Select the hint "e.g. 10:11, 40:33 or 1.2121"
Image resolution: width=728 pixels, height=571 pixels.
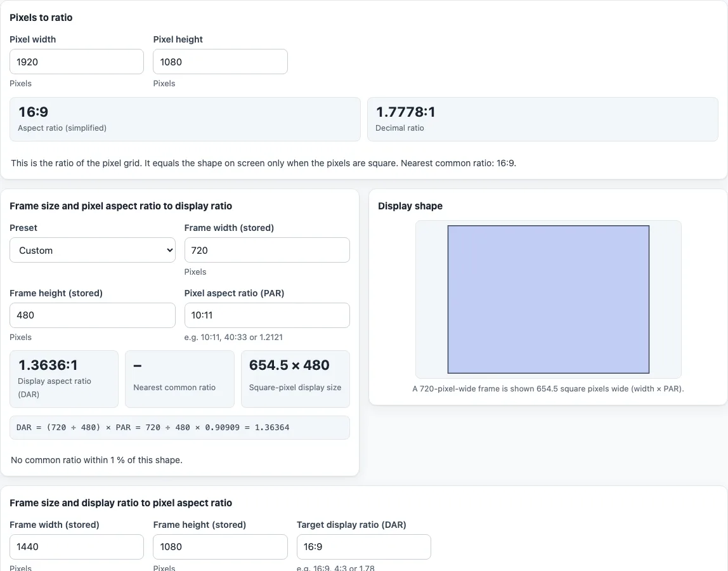point(233,338)
